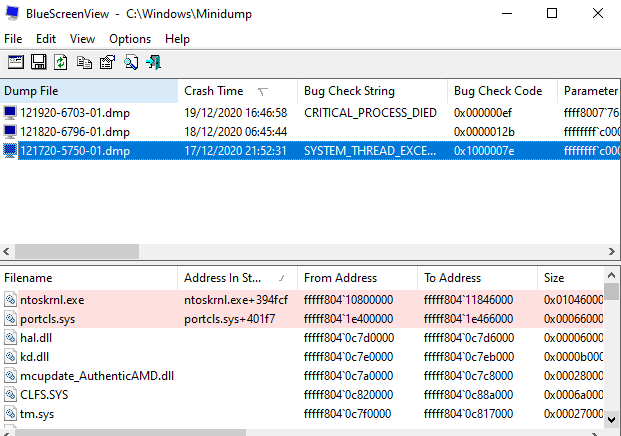Select the CLFS.SYS filename

tap(44, 395)
